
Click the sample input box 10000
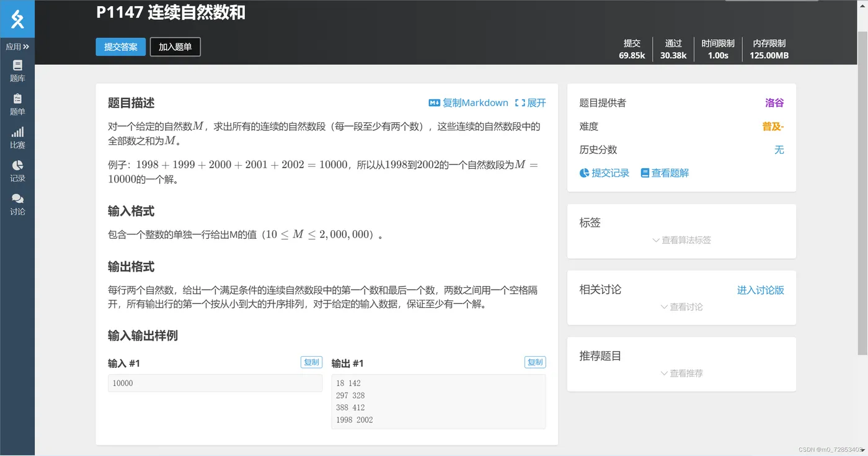click(215, 383)
